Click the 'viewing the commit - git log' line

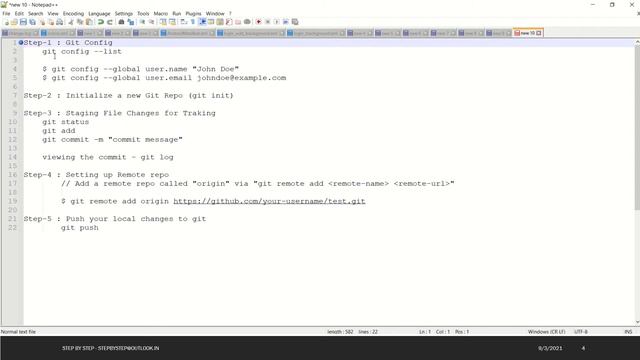pyautogui.click(x=108, y=157)
